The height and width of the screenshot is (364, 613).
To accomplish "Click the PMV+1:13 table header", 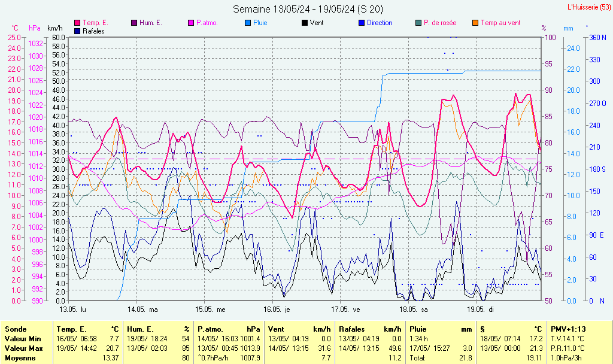I will (x=568, y=329).
